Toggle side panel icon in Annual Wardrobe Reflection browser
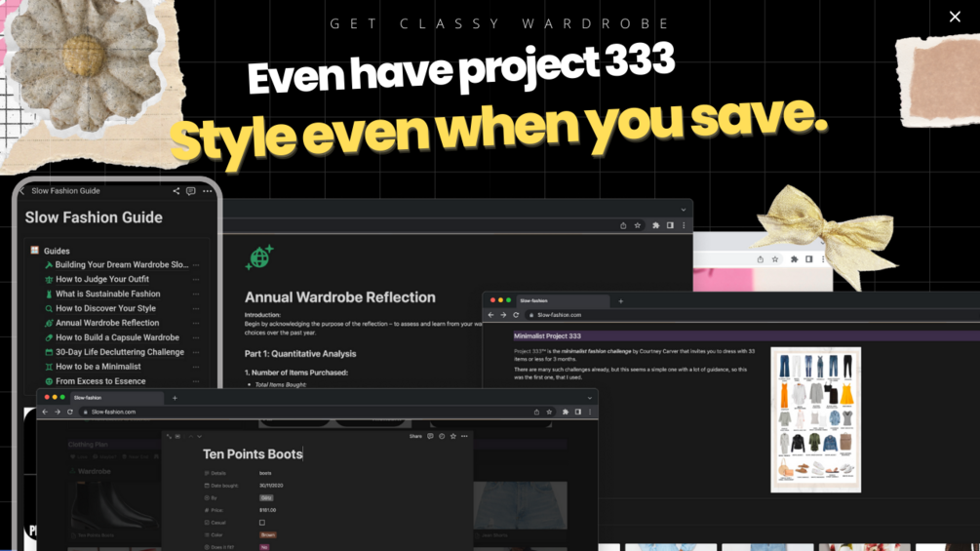This screenshot has height=551, width=980. point(670,225)
